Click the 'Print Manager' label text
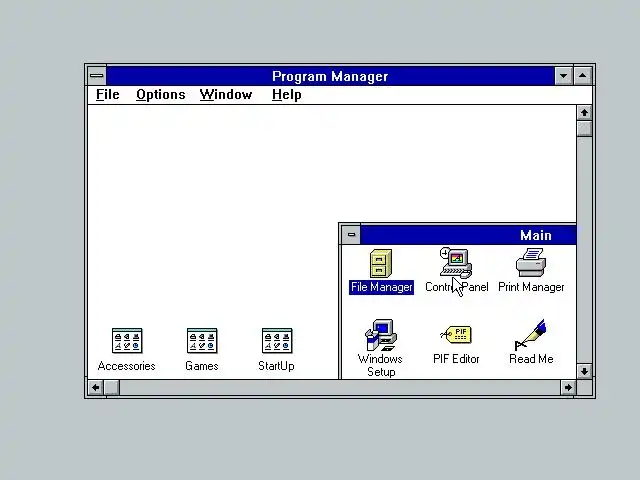640x480 pixels. coord(531,287)
